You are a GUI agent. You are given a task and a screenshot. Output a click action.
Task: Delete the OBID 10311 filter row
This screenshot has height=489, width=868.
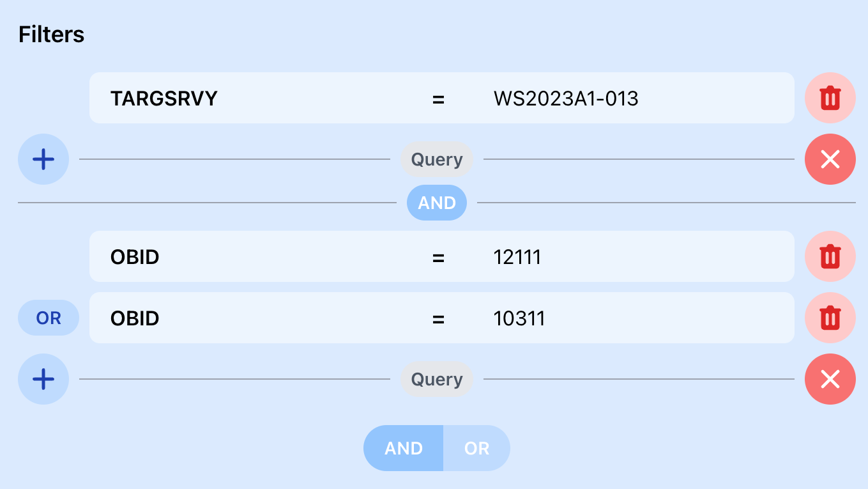click(x=830, y=318)
